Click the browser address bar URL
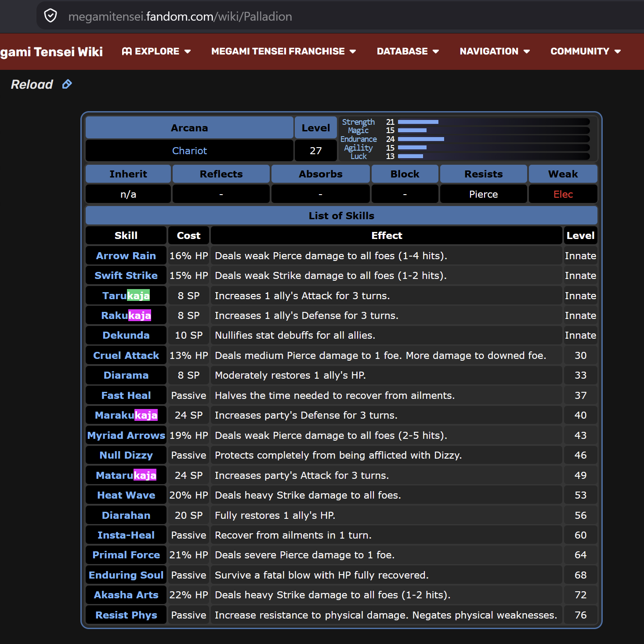644x644 pixels. [180, 17]
